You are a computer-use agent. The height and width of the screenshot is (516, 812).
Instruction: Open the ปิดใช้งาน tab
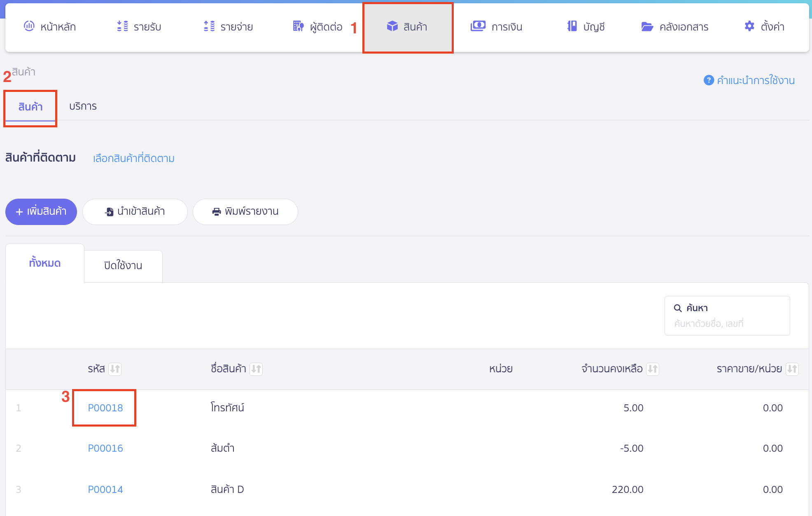click(x=123, y=266)
